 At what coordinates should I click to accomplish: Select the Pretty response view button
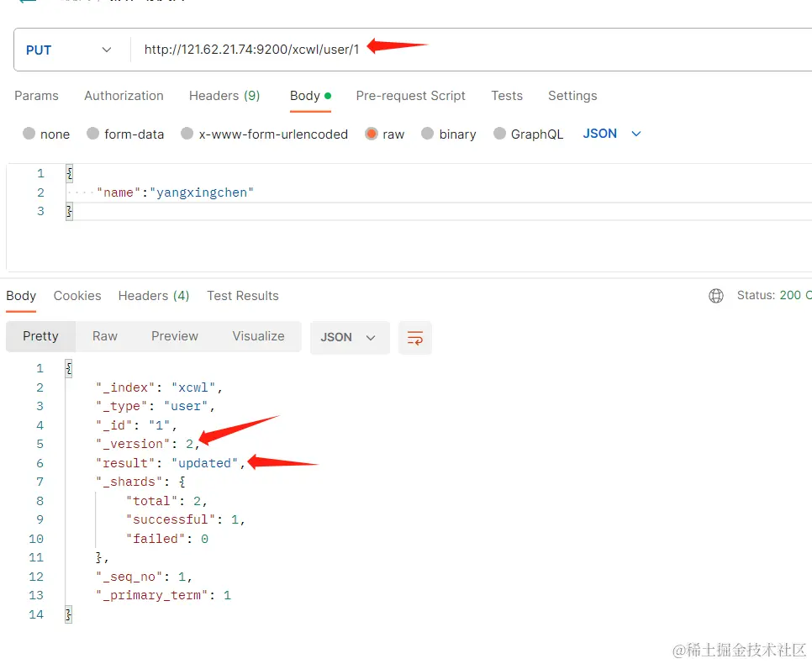[40, 336]
